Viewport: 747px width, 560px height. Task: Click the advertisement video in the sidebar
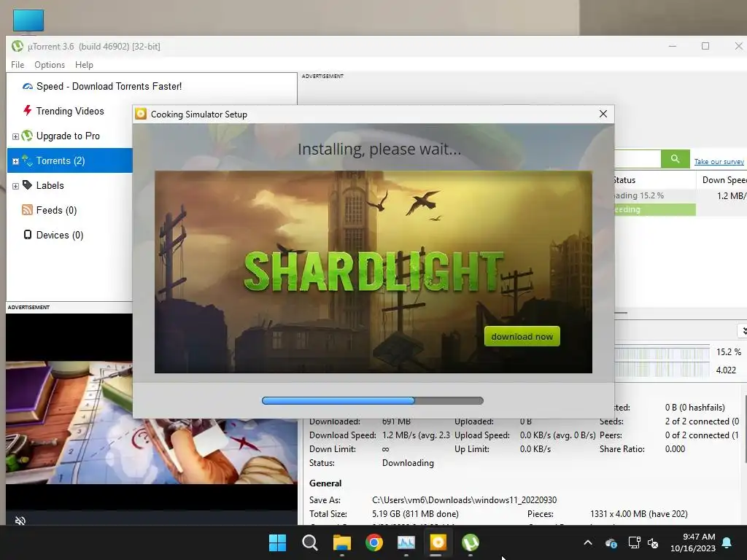coord(152,422)
